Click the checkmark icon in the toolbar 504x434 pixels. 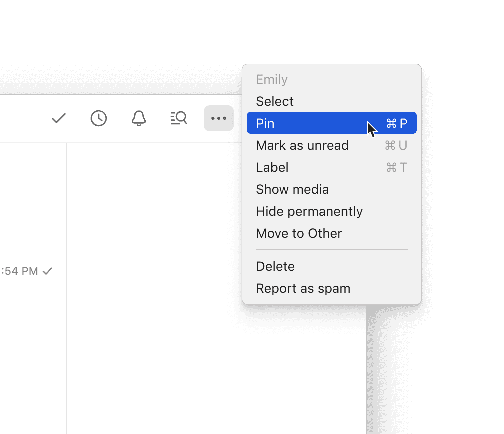click(59, 118)
